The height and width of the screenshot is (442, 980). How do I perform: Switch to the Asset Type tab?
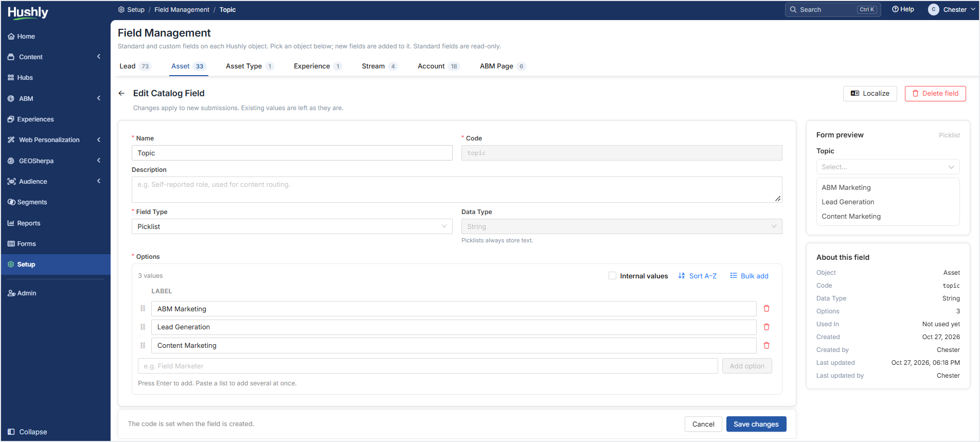click(250, 66)
